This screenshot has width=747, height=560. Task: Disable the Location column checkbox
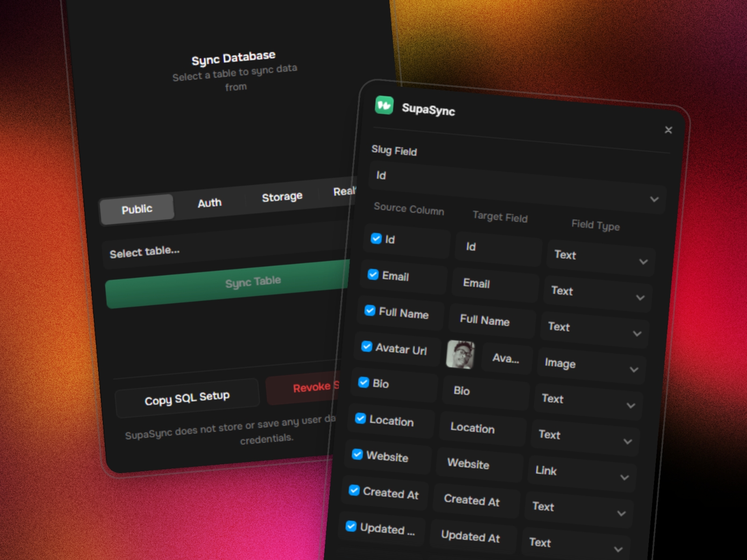coord(359,418)
